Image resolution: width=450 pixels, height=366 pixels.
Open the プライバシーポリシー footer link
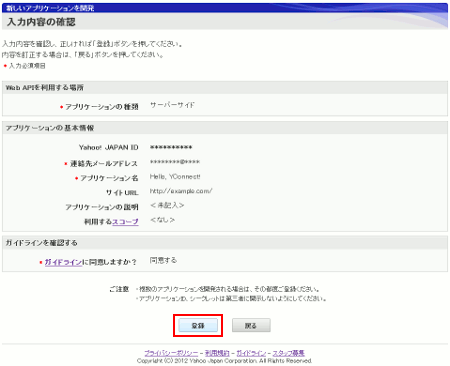point(171,353)
